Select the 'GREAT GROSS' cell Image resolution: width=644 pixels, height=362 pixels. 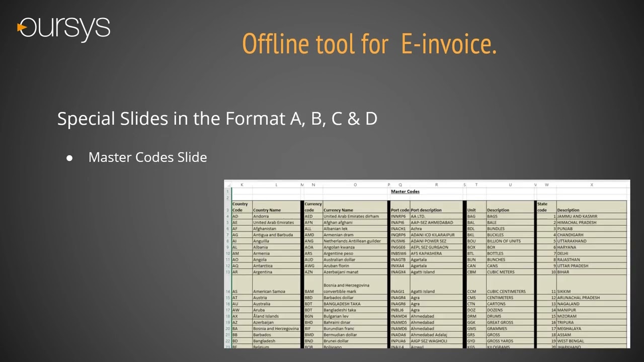coord(510,322)
